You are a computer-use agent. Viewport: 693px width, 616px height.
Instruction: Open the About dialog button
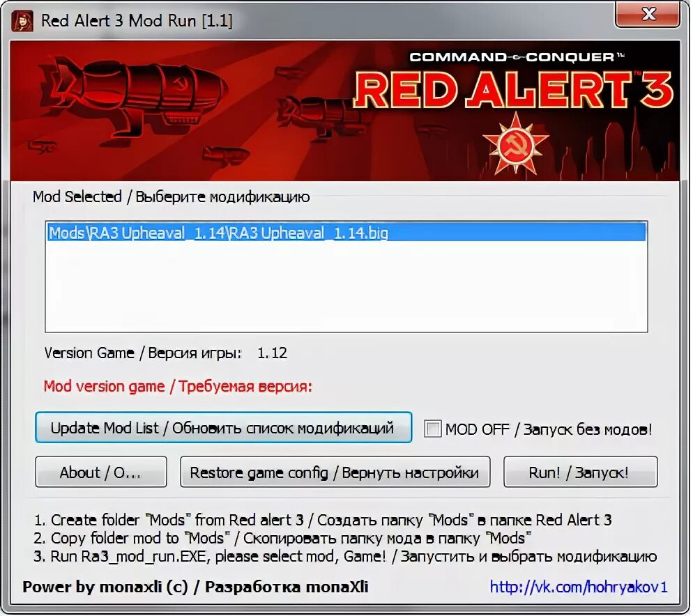pyautogui.click(x=101, y=472)
